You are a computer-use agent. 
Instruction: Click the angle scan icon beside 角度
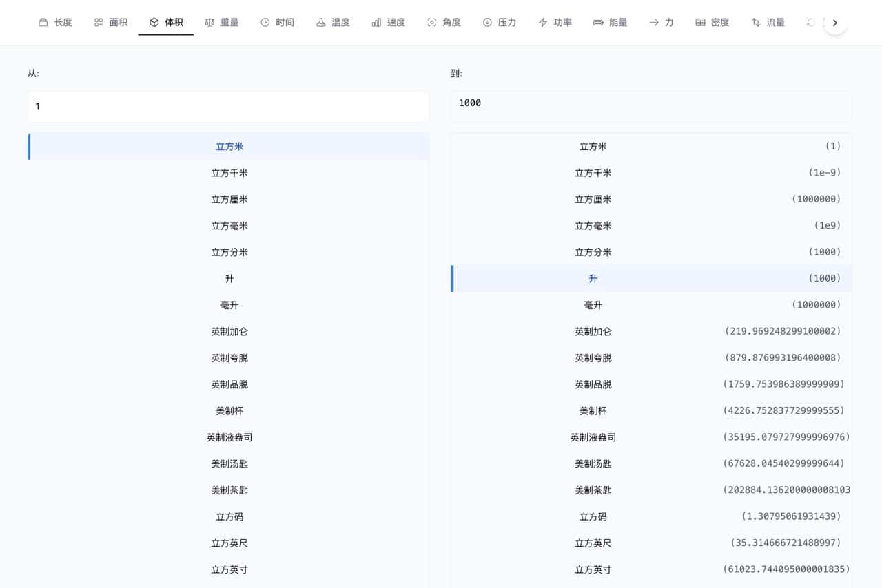click(x=432, y=23)
